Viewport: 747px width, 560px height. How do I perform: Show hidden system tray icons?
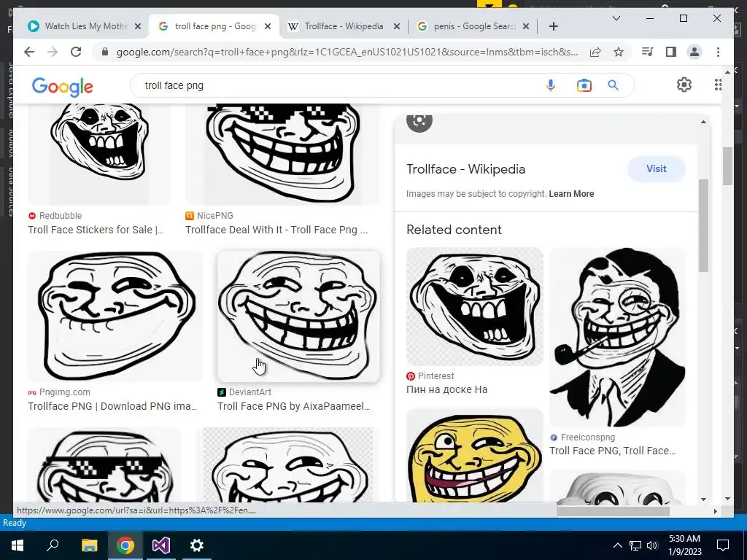pyautogui.click(x=617, y=545)
